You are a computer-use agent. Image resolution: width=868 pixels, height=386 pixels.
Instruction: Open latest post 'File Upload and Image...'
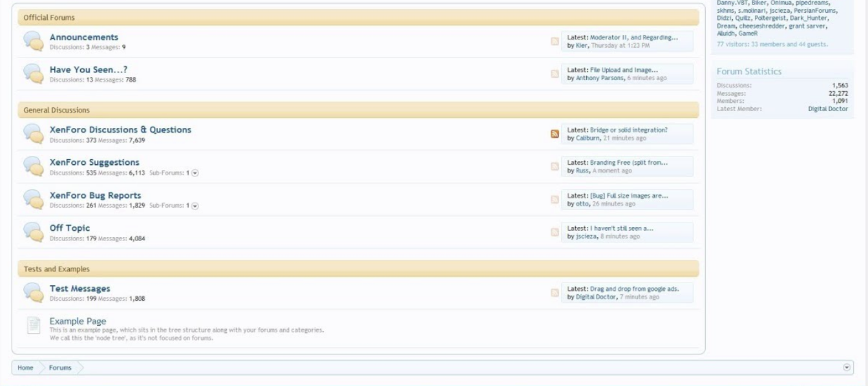(x=624, y=70)
